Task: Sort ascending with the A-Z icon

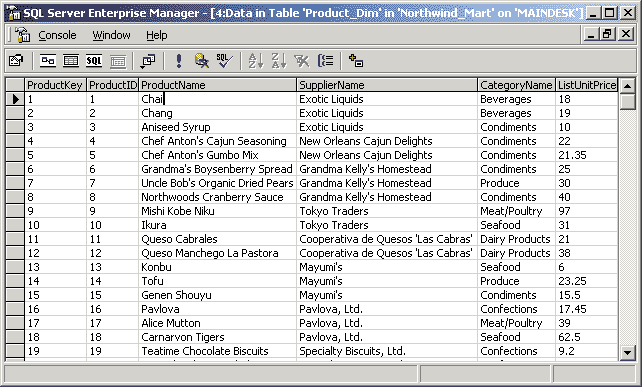Action: (x=256, y=61)
